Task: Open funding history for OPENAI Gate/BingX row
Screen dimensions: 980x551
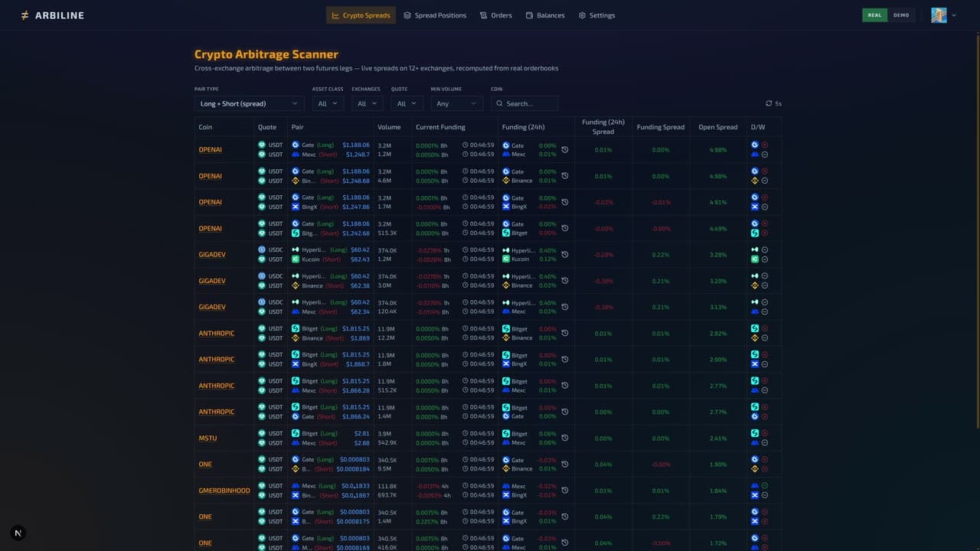Action: point(565,202)
